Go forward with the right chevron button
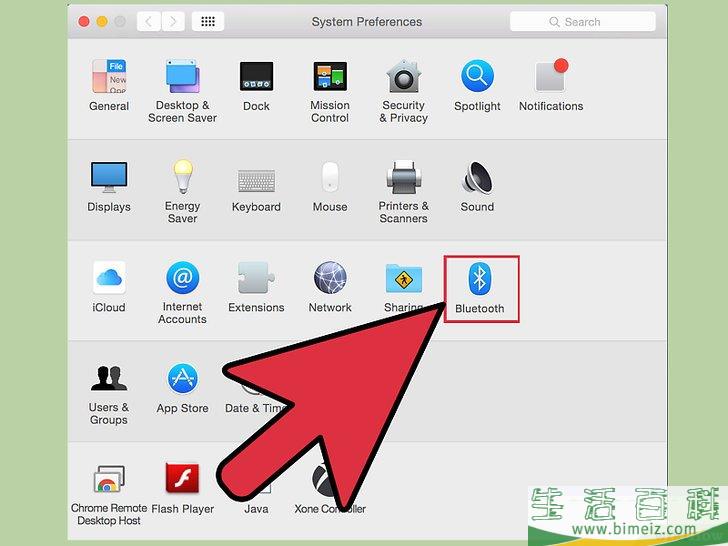Viewport: 728px width, 546px height. pos(173,21)
